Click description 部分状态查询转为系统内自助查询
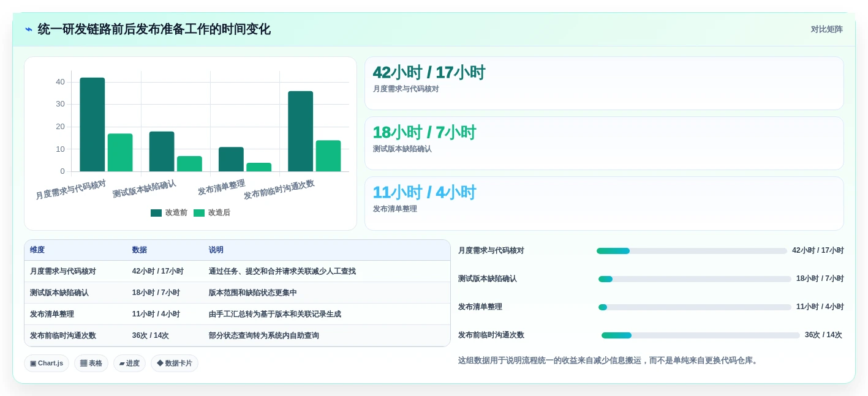 tap(264, 335)
